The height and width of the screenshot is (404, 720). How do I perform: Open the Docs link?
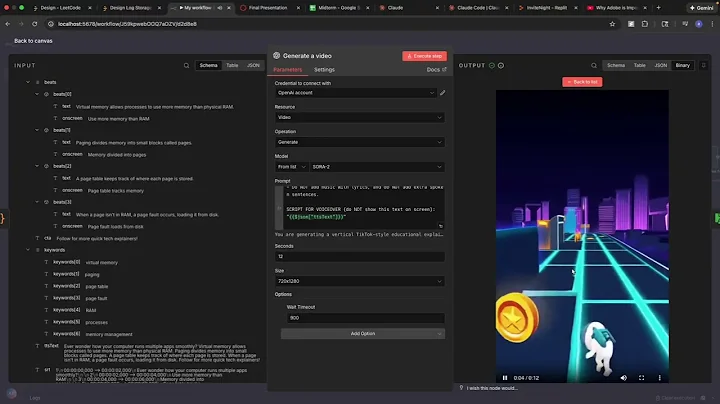[x=436, y=70]
